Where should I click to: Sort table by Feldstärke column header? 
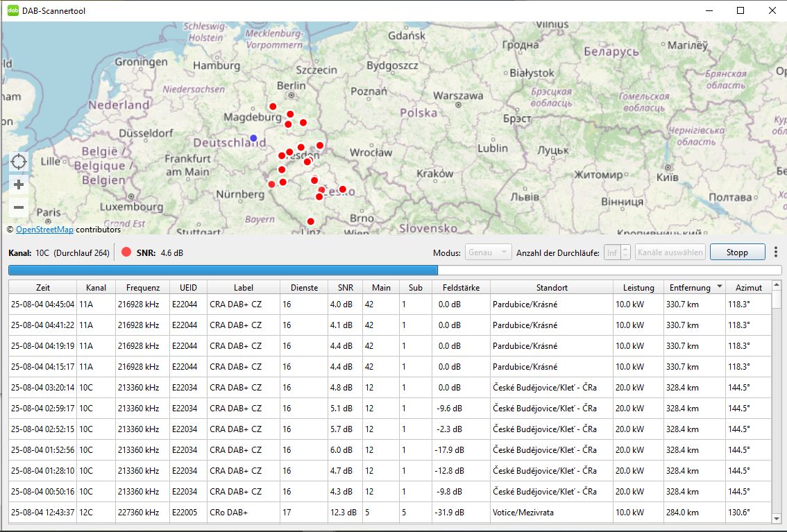click(461, 287)
